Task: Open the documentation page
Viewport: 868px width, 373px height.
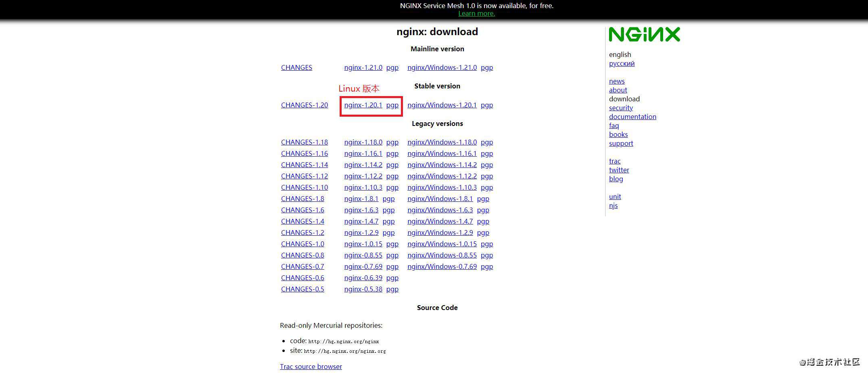Action: point(632,117)
